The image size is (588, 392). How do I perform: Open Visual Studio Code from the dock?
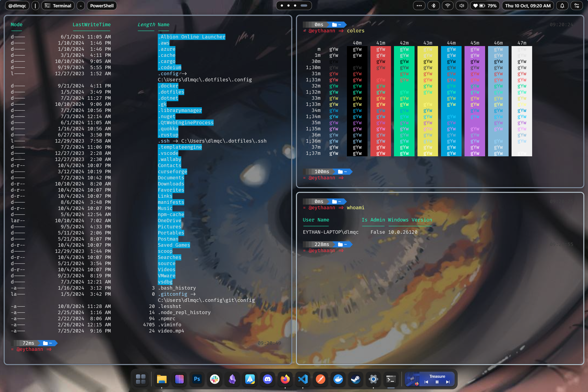click(303, 379)
